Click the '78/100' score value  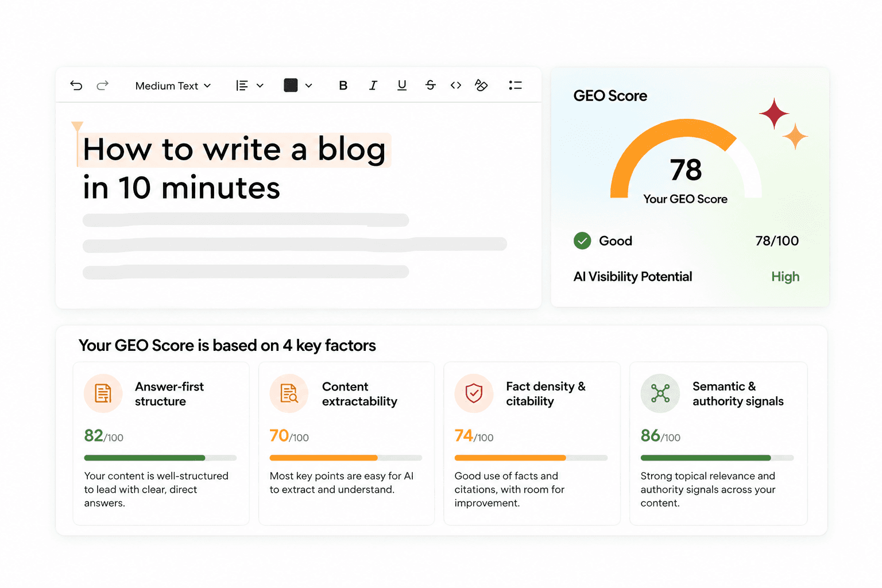point(777,241)
